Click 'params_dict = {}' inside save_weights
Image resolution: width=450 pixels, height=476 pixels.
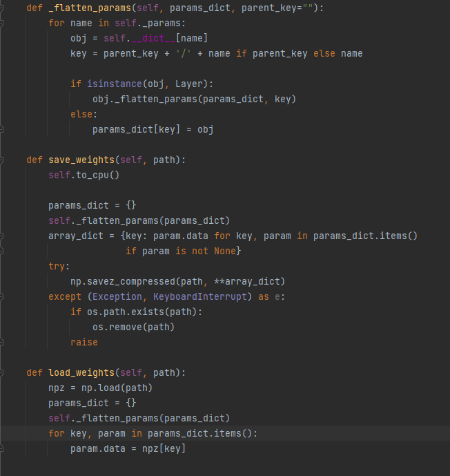click(x=92, y=205)
